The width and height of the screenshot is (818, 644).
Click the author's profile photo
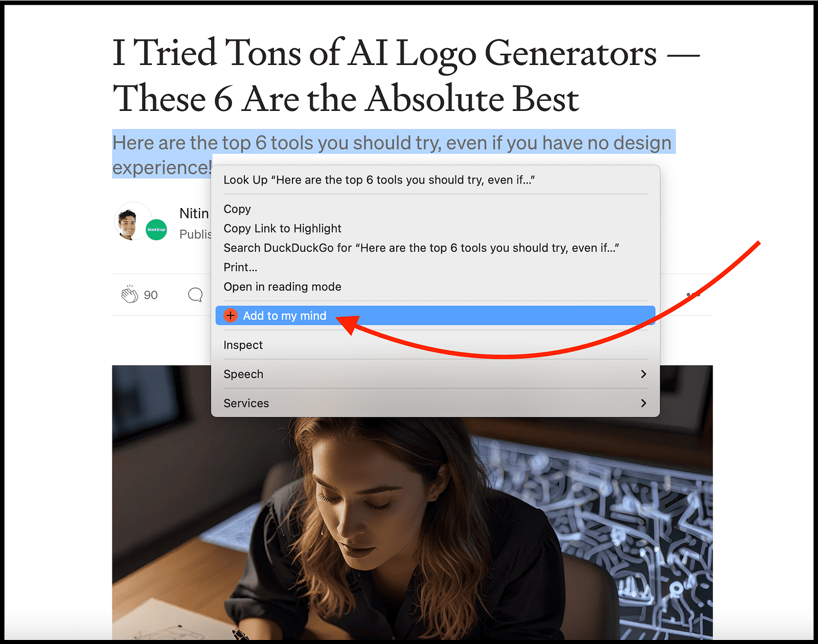[128, 222]
